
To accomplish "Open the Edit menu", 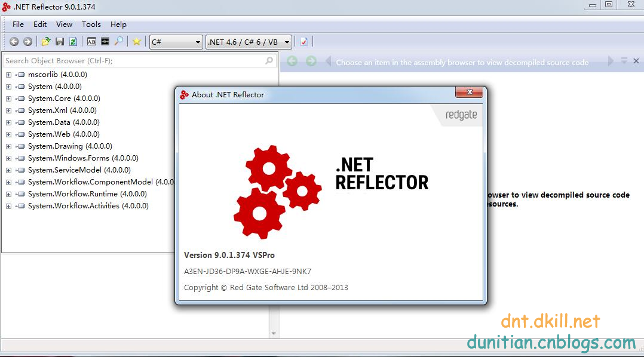I will (x=40, y=24).
